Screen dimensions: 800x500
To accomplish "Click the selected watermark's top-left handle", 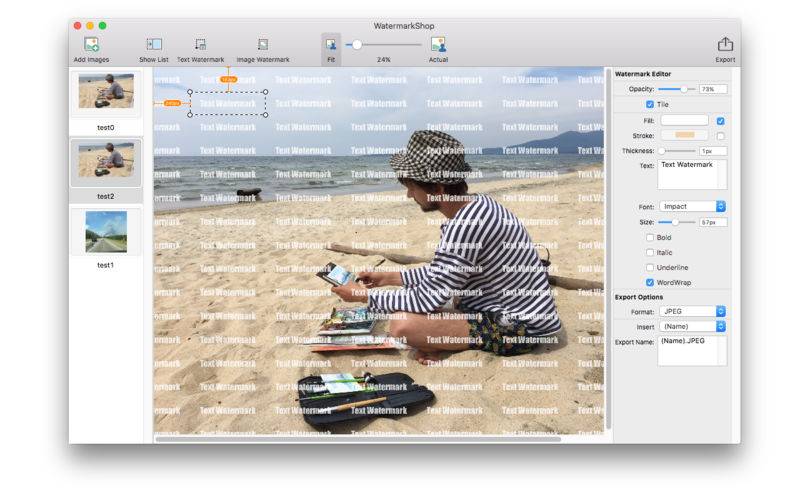I will click(190, 92).
